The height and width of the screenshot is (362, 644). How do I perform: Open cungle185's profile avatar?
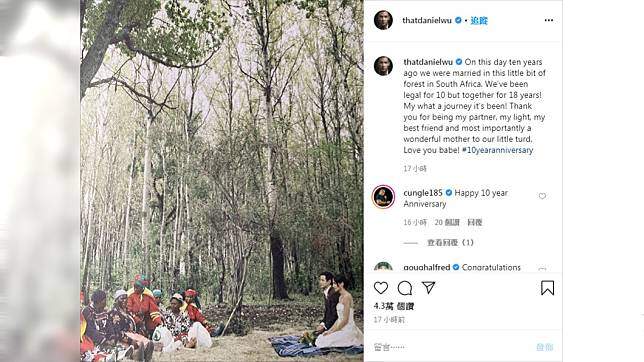pyautogui.click(x=383, y=197)
